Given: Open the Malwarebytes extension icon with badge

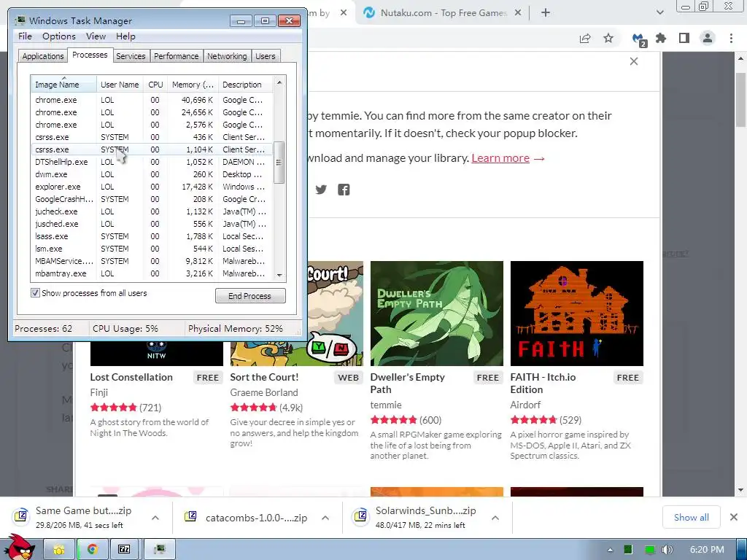Looking at the screenshot, I should coord(639,39).
